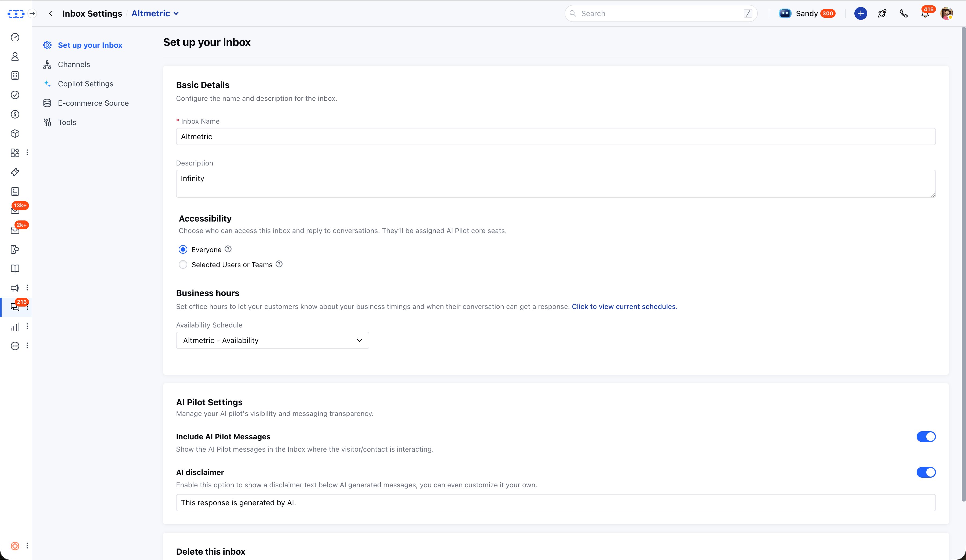This screenshot has height=560, width=966.
Task: Open the companies building icon in sidebar
Action: pyautogui.click(x=15, y=76)
